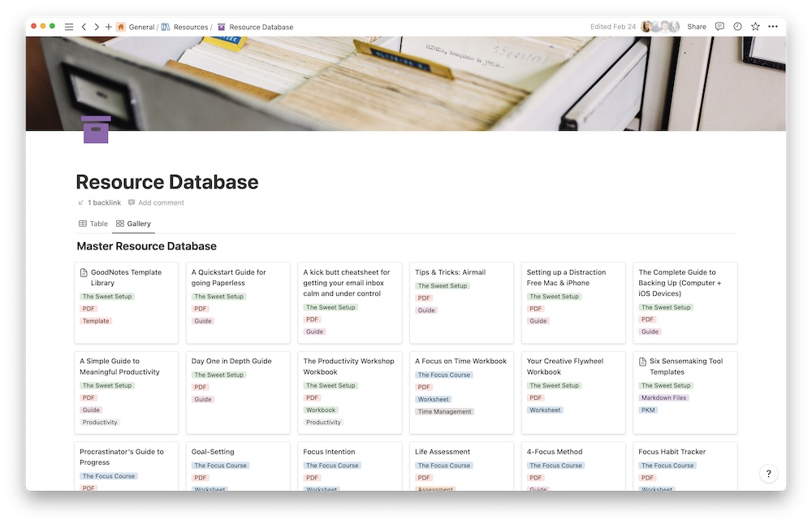Go back with the left arrow
This screenshot has width=812, height=525.
click(x=84, y=27)
